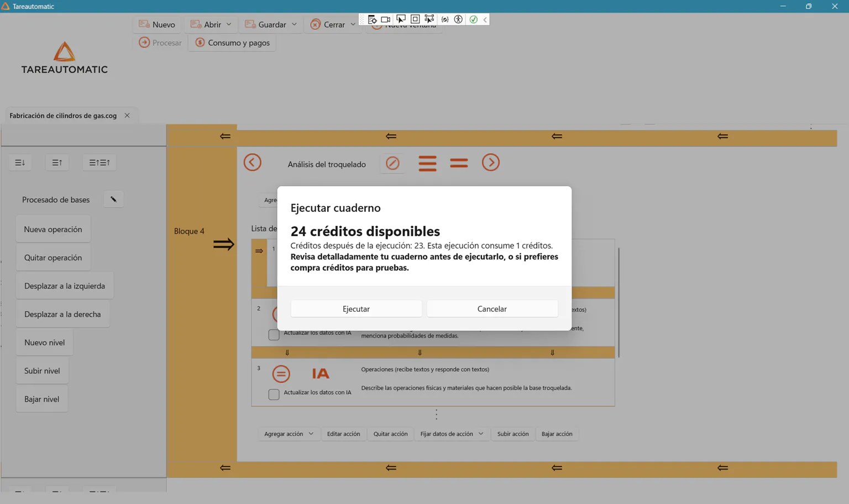The height and width of the screenshot is (504, 849).
Task: Click the leftmost down arrow between rows 2 and 3
Action: tap(287, 353)
